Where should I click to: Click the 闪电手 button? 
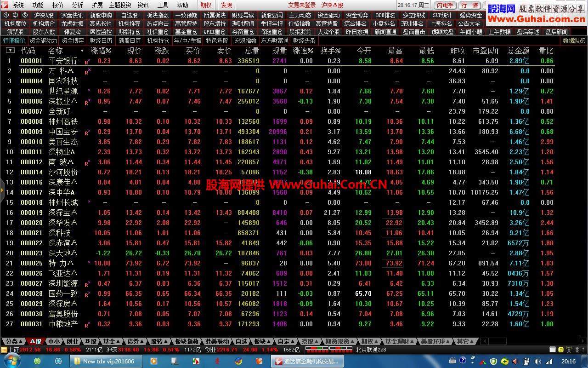(x=445, y=5)
